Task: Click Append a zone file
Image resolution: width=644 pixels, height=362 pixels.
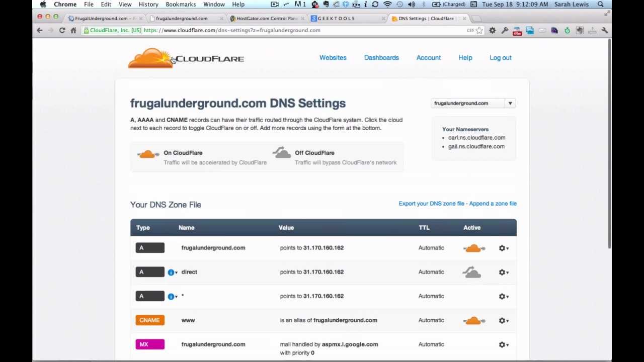Action: (493, 204)
